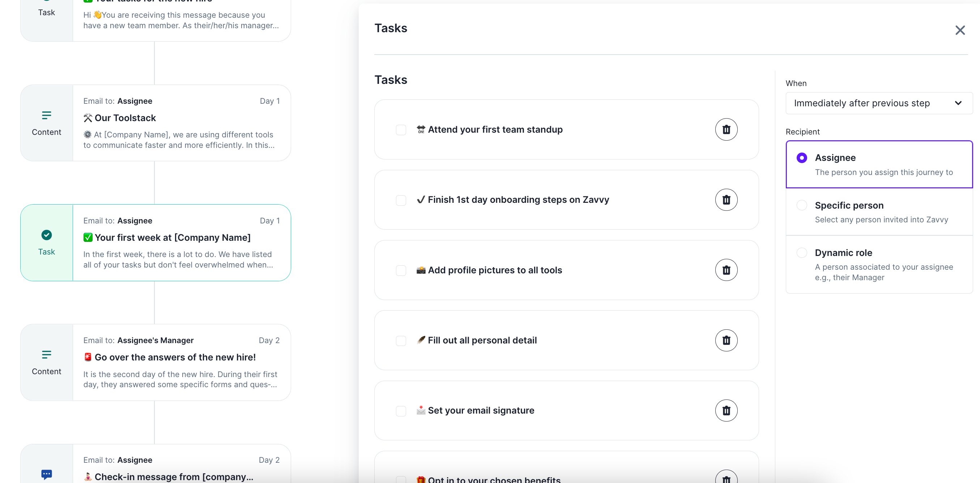
Task: Click the Content icon on 'Our Toolstack' step
Action: coord(46,115)
